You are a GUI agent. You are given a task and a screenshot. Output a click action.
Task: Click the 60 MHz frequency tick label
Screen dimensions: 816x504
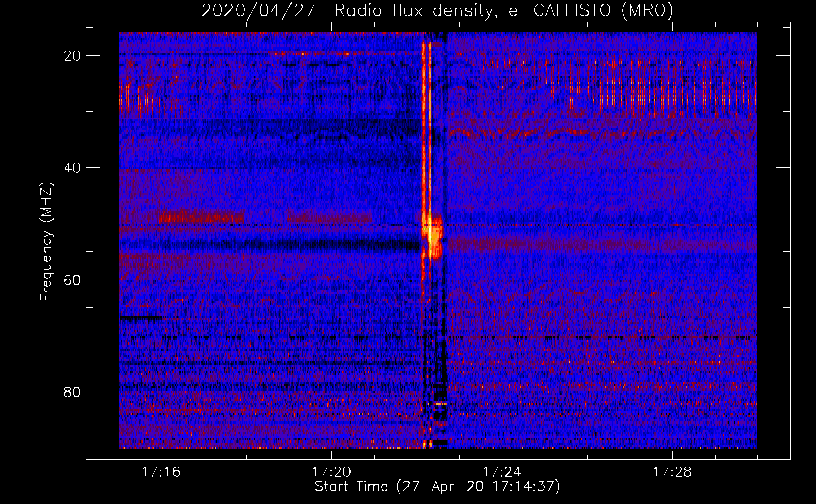tap(72, 280)
